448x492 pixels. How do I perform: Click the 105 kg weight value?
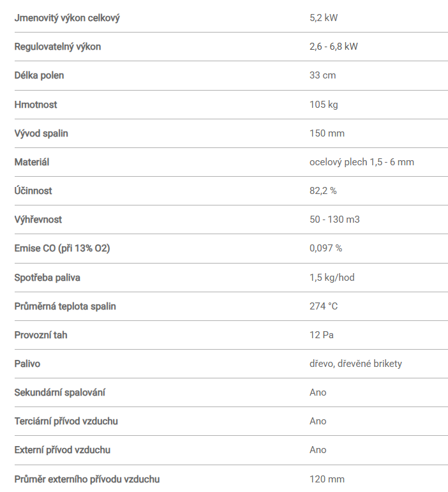(x=324, y=105)
